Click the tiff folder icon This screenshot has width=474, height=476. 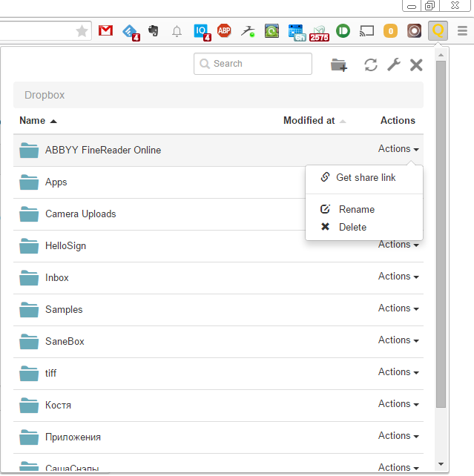[x=29, y=374]
